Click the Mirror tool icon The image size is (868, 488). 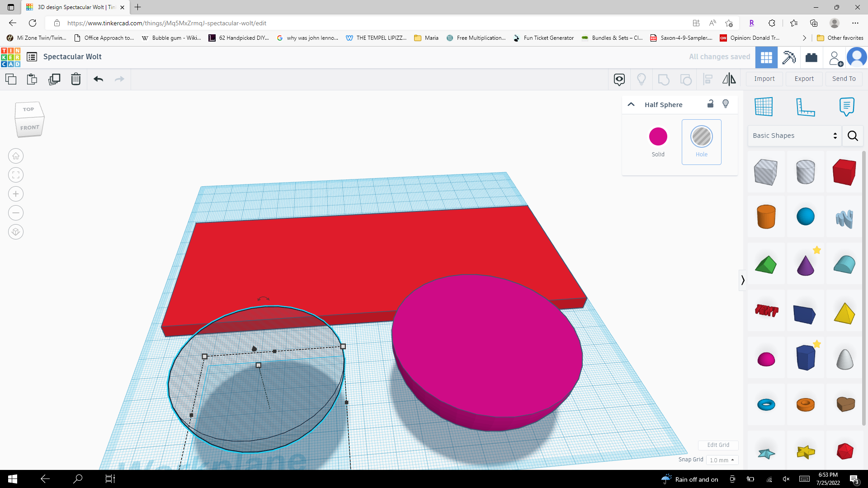pos(729,80)
